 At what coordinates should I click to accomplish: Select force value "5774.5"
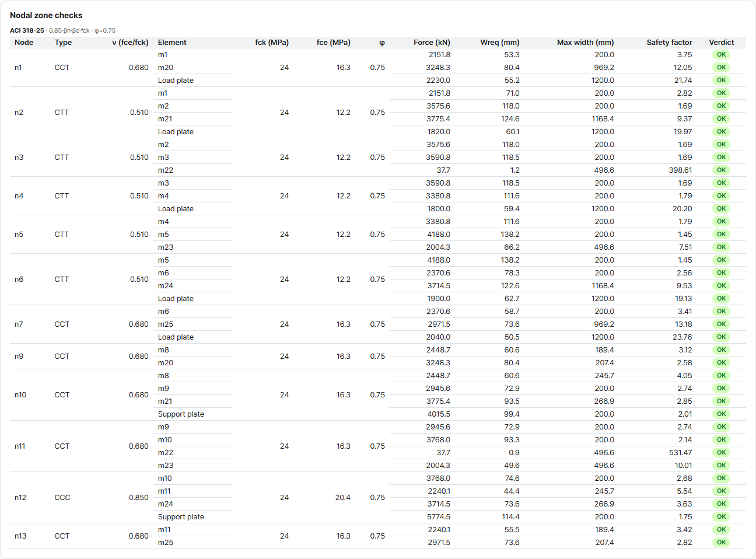point(439,516)
